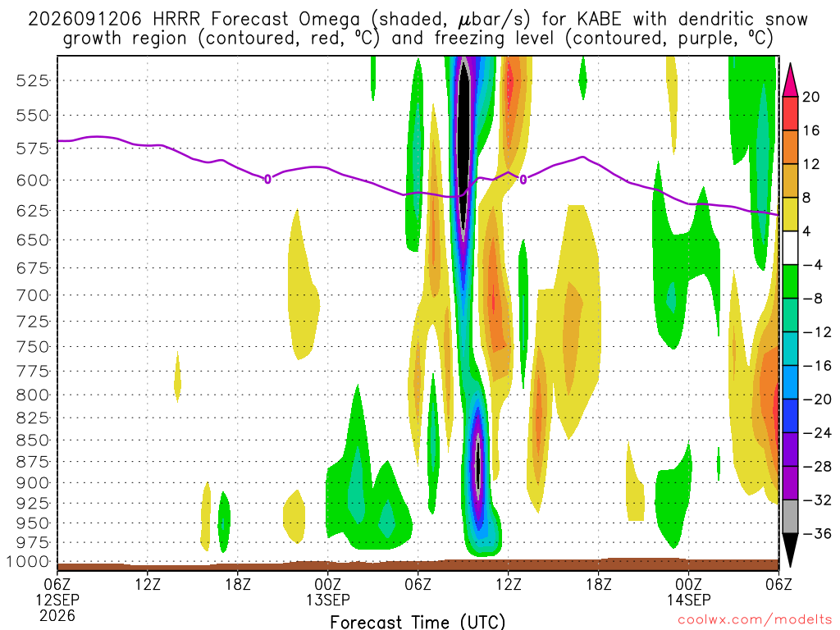Click the 06Z 12SEP 2026 axis label

pyautogui.click(x=57, y=600)
